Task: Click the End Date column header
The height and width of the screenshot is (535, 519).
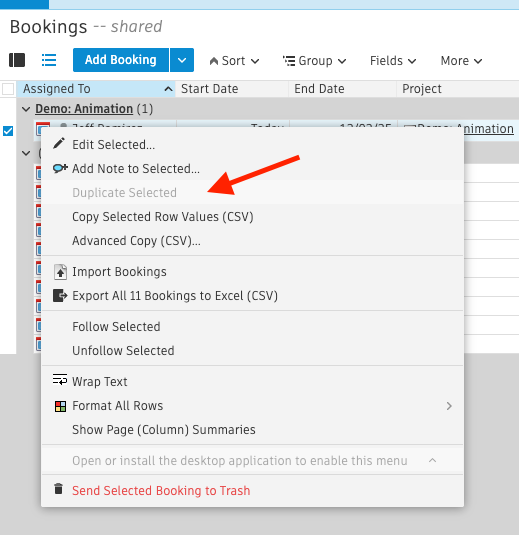Action: [343, 89]
